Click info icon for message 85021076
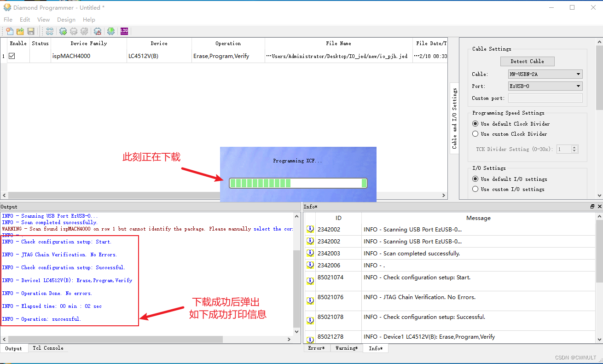603x364 pixels. point(310,300)
